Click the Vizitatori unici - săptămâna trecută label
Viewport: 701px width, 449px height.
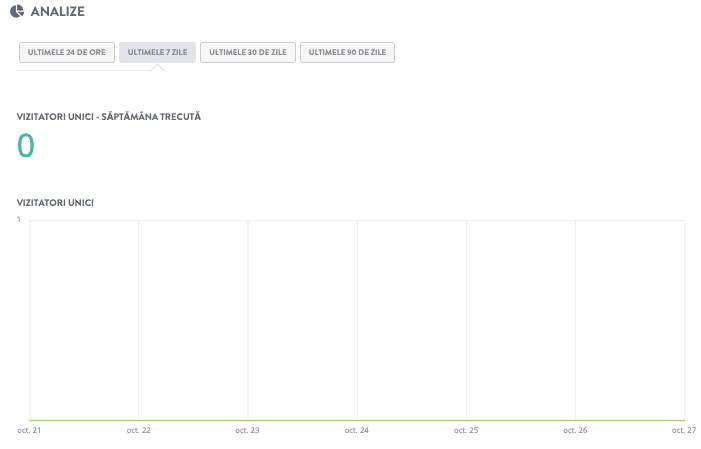pyautogui.click(x=109, y=117)
